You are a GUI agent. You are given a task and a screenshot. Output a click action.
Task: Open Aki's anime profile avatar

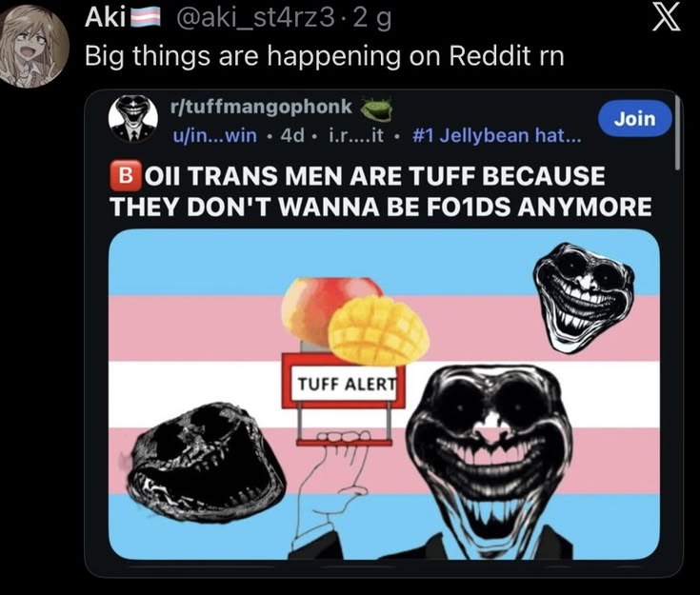click(34, 46)
